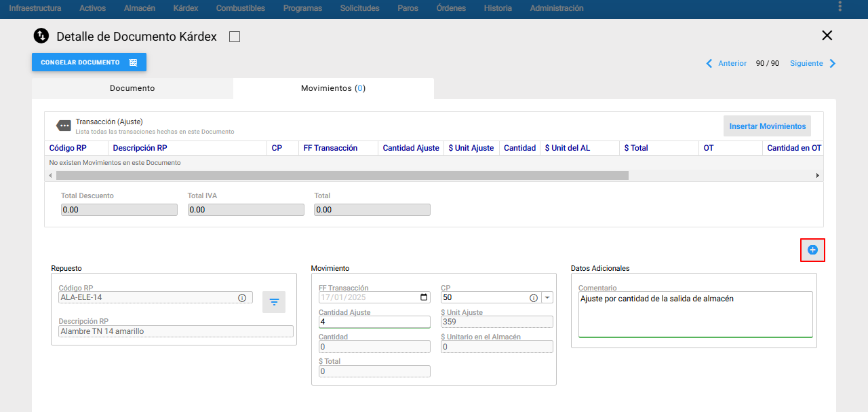This screenshot has width=868, height=412.
Task: Open the calendar picker in FF Transacción
Action: (424, 297)
